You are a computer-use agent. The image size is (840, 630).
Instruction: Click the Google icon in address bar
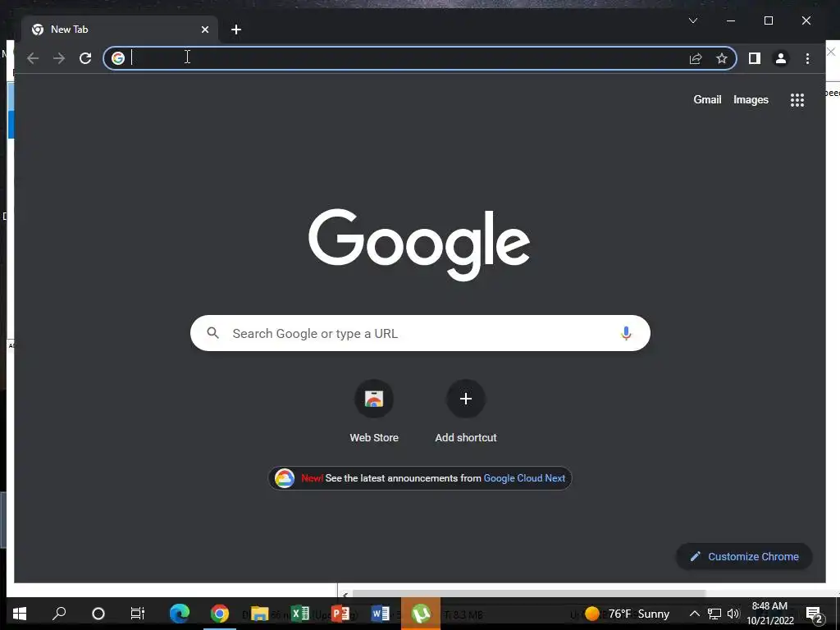118,58
